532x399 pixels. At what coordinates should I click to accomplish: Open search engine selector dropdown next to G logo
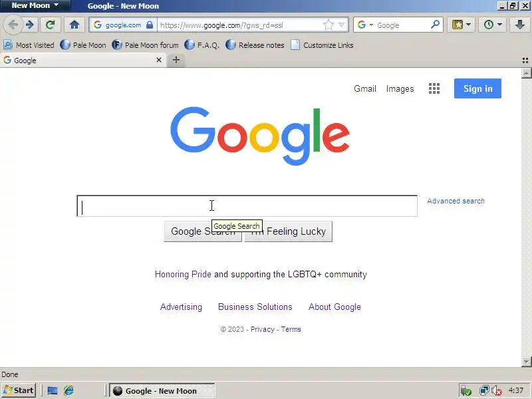[371, 25]
